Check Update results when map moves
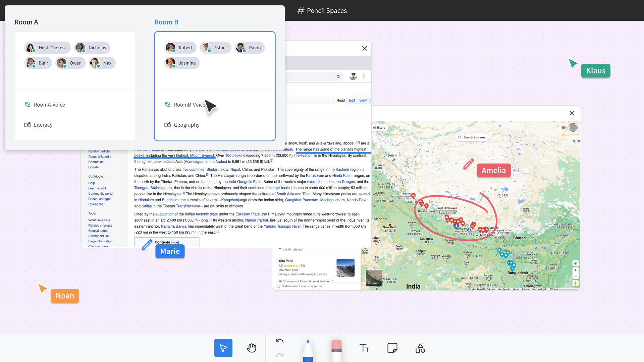Viewport: 644px width, 362px height. [x=278, y=286]
